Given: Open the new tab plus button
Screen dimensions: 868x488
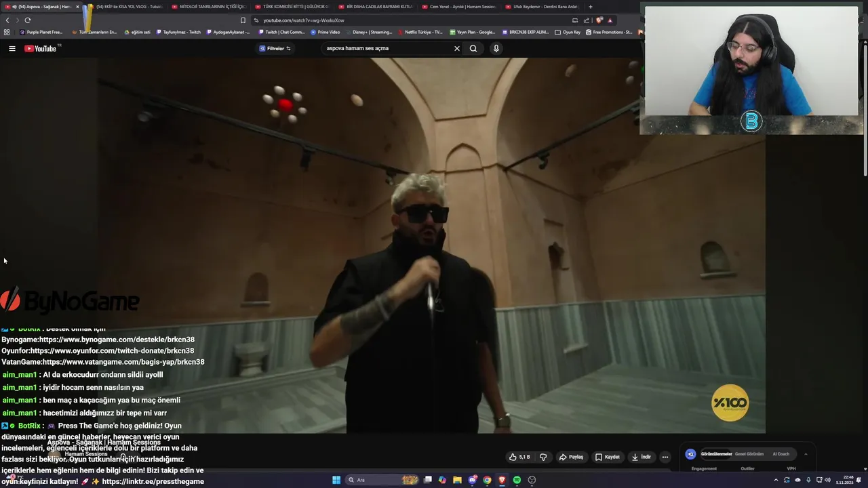Looking at the screenshot, I should (x=591, y=7).
